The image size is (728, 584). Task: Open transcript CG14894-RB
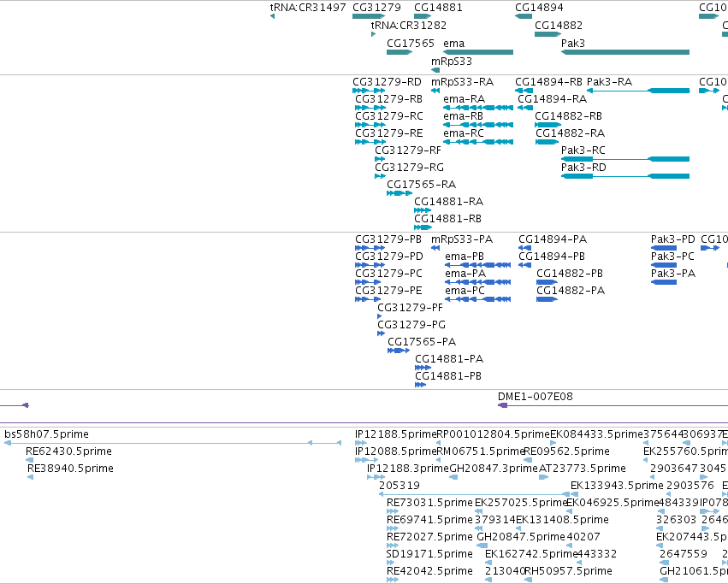pyautogui.click(x=548, y=82)
